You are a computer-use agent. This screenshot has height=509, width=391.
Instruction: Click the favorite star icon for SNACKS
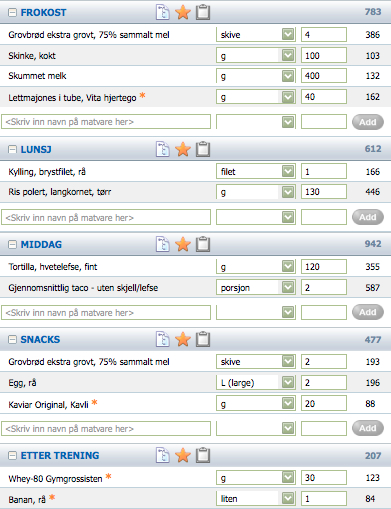pos(183,339)
